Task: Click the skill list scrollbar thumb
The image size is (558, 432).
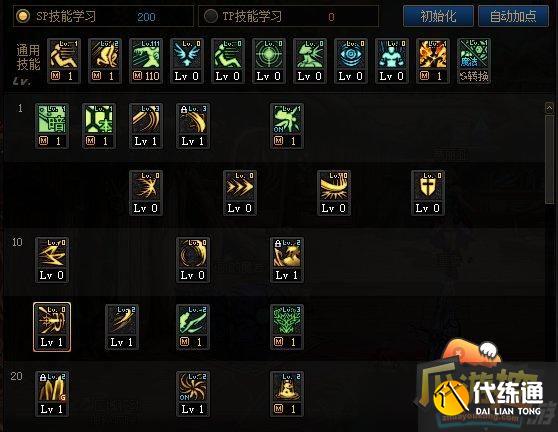Action: pos(549,159)
